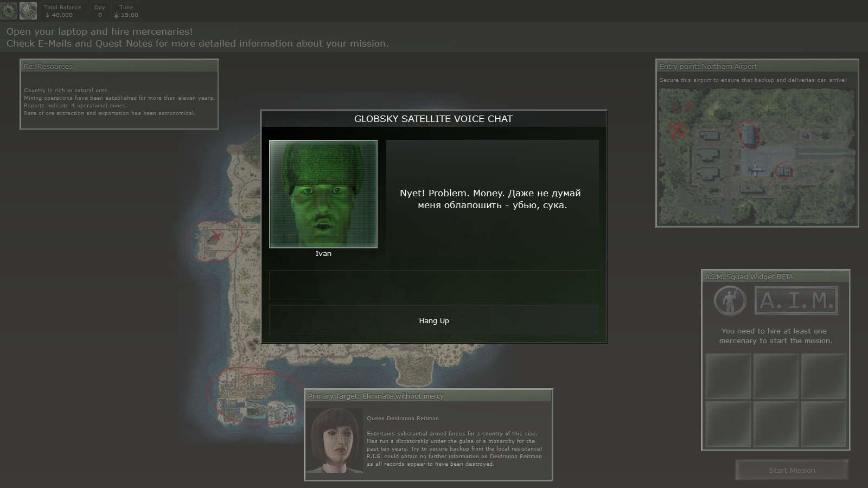Click Queen Deidranna Reitman's portrait
Screen dimensions: 868x488
coord(335,440)
